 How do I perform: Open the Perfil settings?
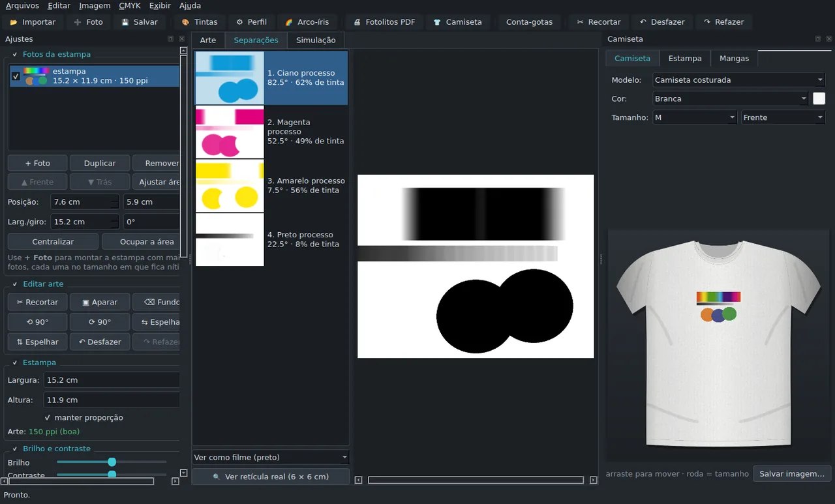tap(252, 22)
